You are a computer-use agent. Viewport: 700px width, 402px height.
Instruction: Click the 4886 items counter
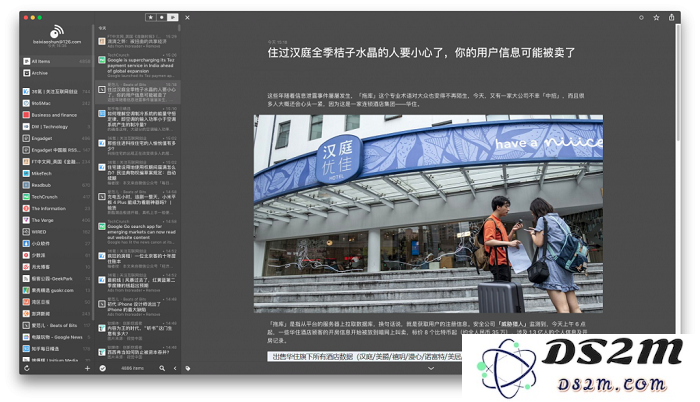click(133, 368)
